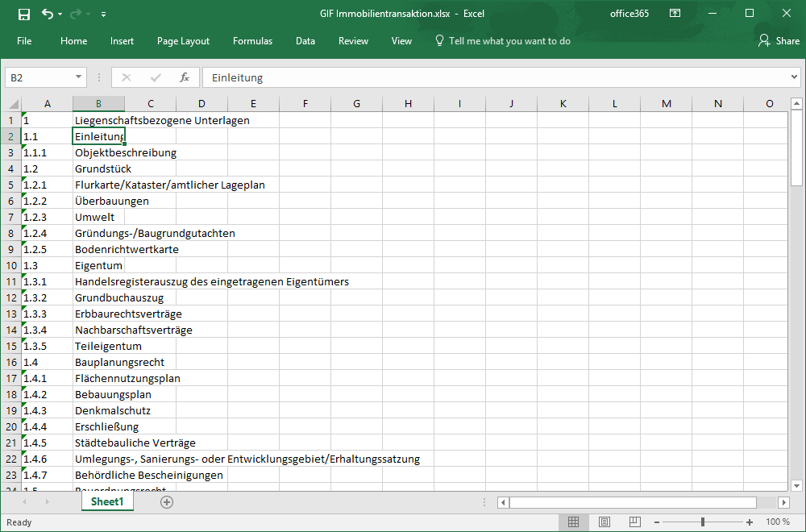The width and height of the screenshot is (806, 532).
Task: Click the 100 % zoom level
Action: point(777,522)
